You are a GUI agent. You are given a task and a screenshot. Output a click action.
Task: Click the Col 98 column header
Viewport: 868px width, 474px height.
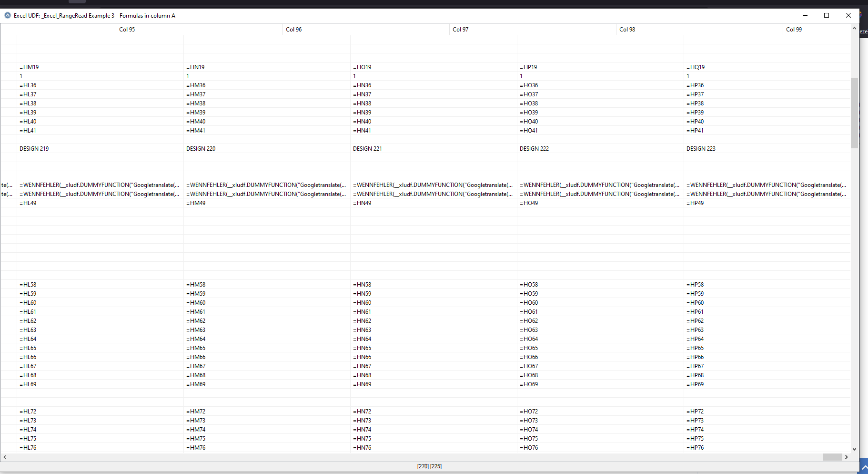[627, 30]
